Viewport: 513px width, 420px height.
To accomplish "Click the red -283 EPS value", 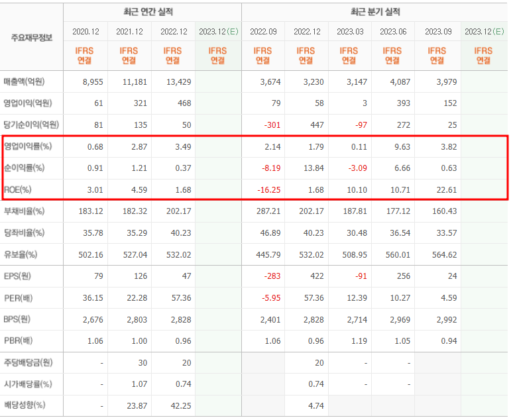I will coord(272,276).
